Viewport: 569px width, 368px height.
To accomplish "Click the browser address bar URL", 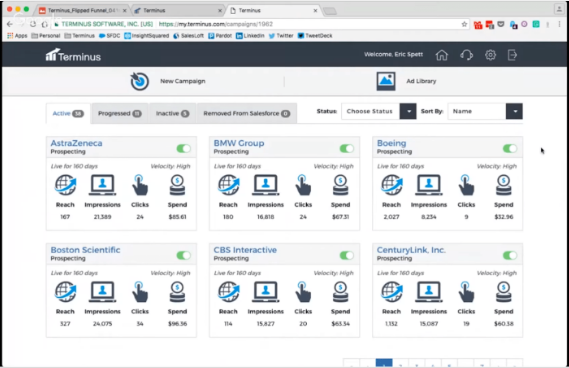I will pyautogui.click(x=216, y=24).
